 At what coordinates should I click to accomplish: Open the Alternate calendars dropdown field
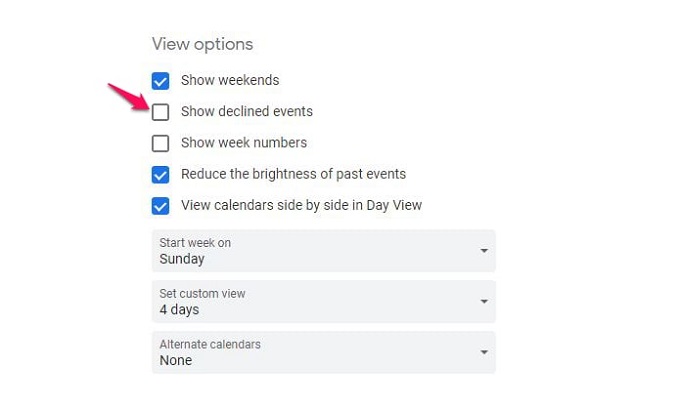tap(323, 352)
